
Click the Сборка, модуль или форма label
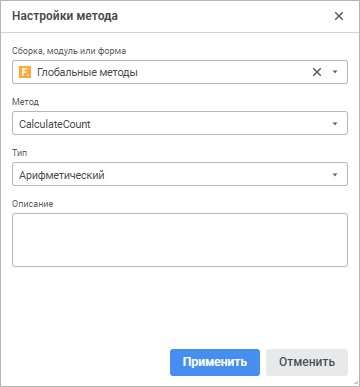[69, 51]
